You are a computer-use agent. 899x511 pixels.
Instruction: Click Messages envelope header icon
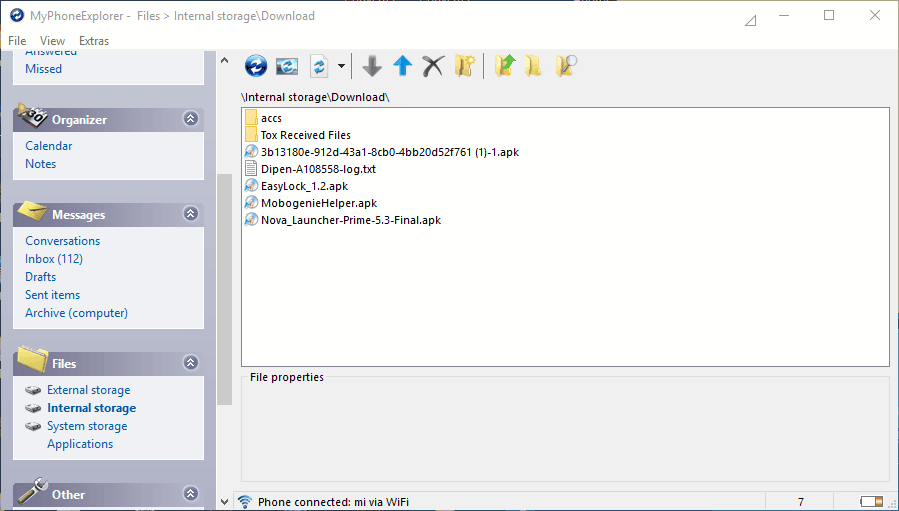[33, 211]
